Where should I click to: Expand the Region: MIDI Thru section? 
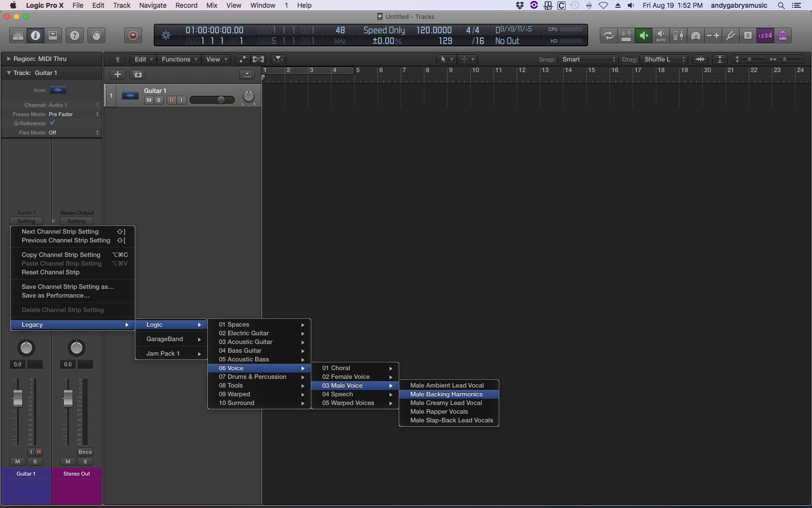(x=9, y=59)
